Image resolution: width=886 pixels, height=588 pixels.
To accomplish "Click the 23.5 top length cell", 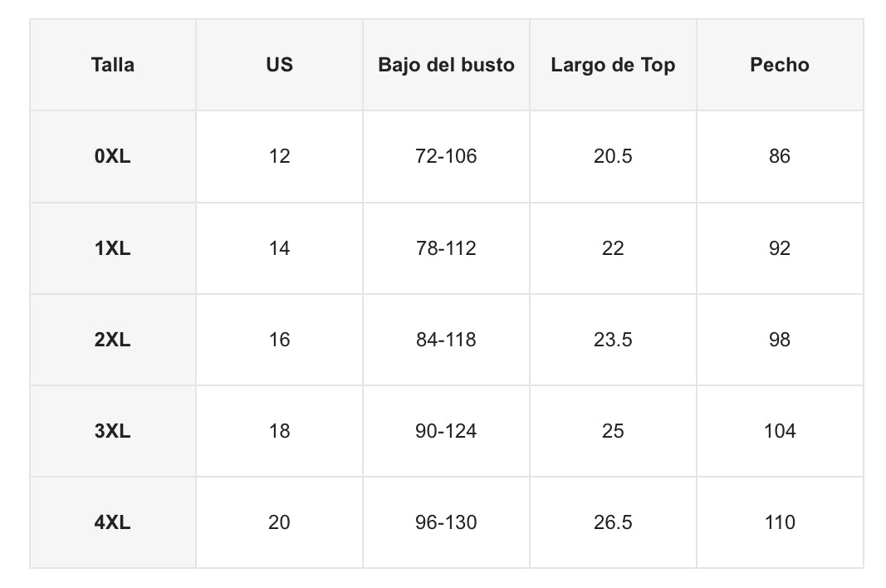I will click(613, 340).
